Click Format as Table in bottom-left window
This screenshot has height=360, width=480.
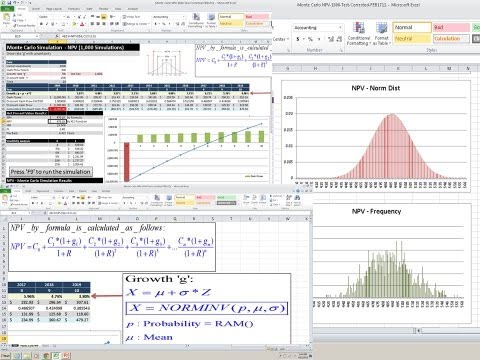(168, 200)
